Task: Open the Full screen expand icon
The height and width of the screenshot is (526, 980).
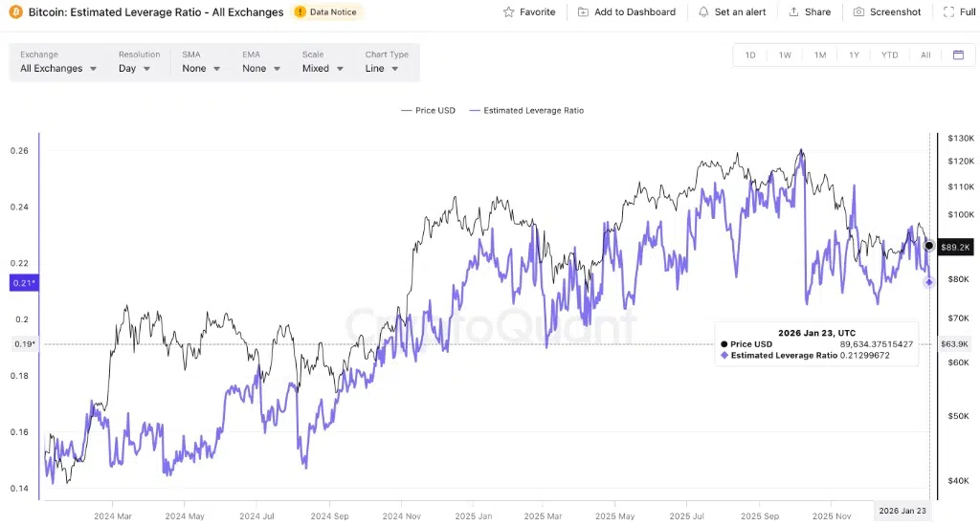Action: coord(948,12)
